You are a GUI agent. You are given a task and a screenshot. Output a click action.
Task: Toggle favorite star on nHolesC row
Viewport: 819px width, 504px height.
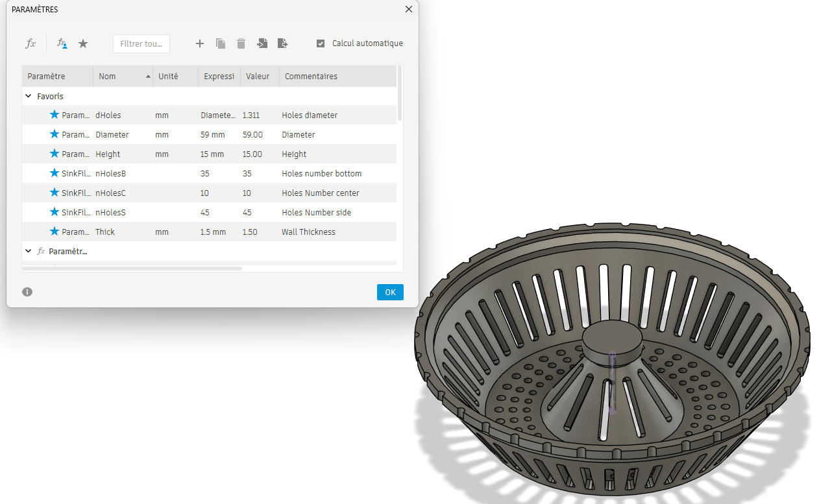[x=55, y=193]
